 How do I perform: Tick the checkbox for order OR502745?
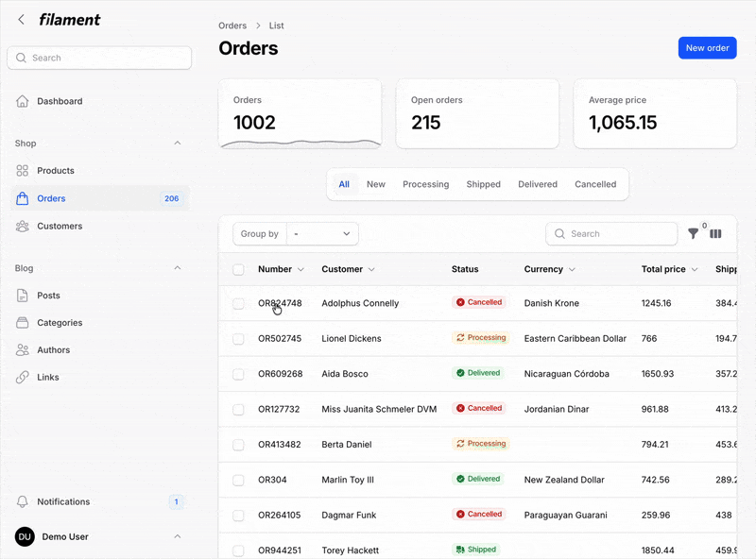pos(238,338)
